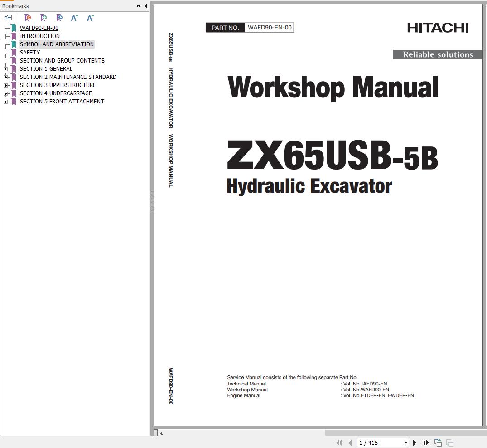Go to the first page
The width and height of the screenshot is (487, 448).
pyautogui.click(x=339, y=443)
